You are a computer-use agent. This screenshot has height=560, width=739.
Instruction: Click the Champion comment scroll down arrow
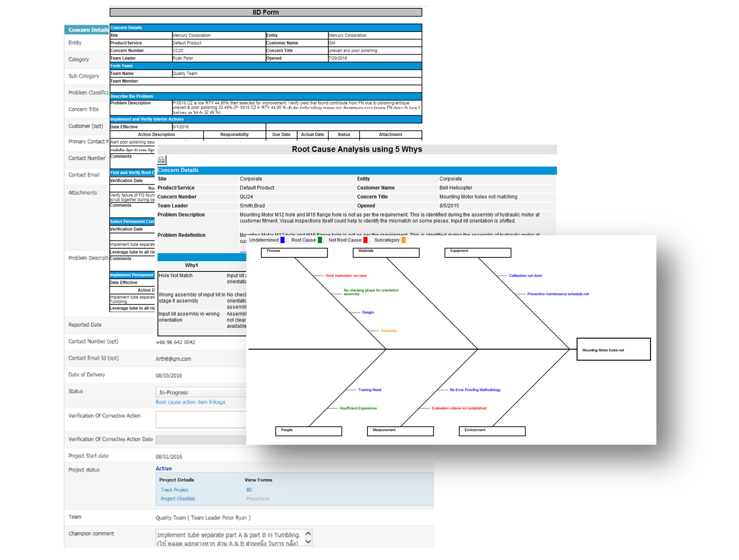tap(308, 542)
